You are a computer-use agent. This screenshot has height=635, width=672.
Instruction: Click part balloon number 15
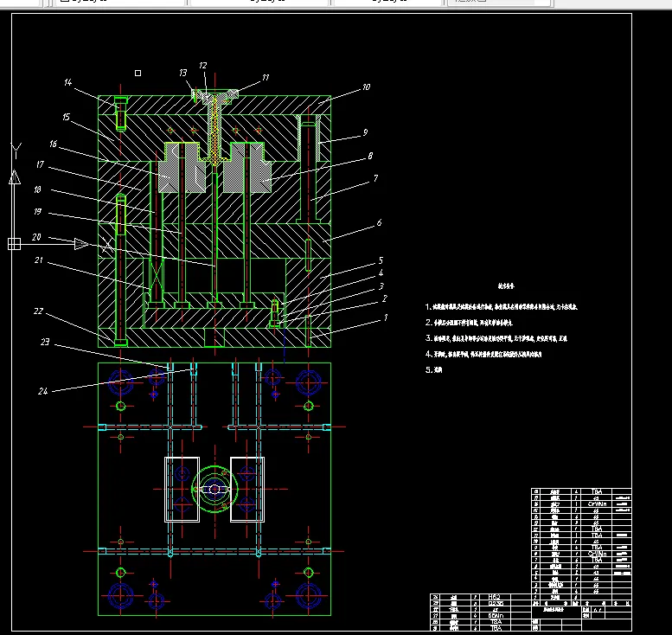[x=66, y=117]
